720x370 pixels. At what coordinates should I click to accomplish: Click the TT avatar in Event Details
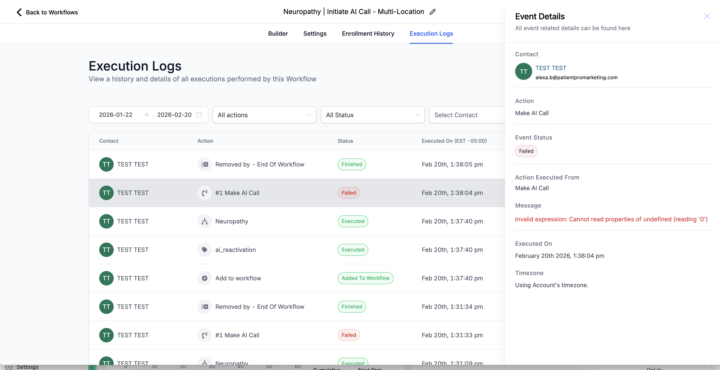coord(523,72)
